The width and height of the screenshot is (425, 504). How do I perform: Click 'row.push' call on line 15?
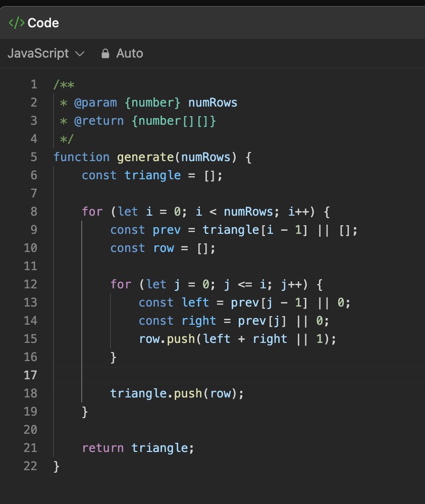(x=167, y=339)
